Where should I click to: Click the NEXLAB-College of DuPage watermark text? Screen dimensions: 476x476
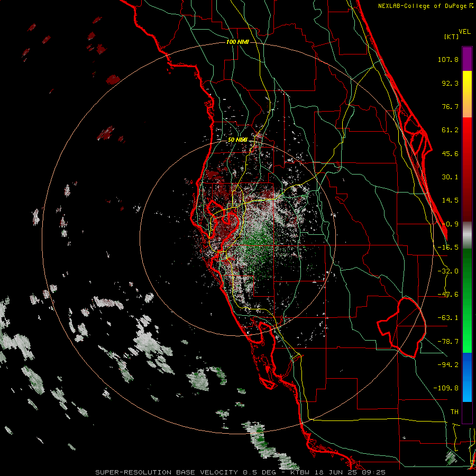(425, 6)
